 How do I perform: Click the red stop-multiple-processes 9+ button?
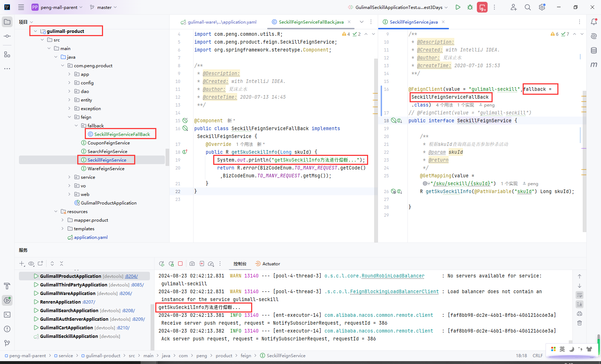coord(482,7)
